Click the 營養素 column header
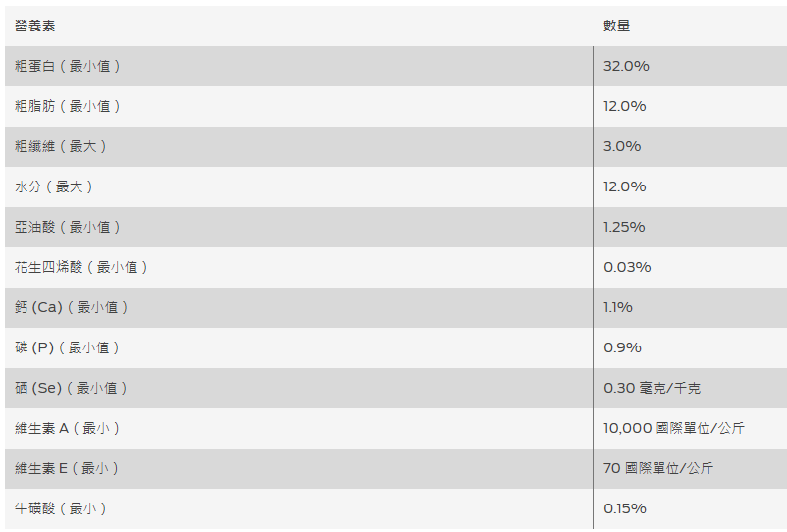The image size is (787, 532). click(35, 26)
